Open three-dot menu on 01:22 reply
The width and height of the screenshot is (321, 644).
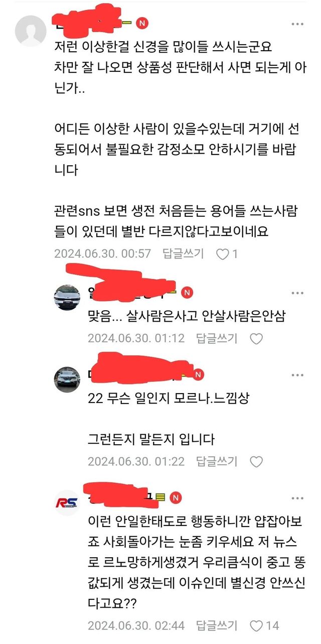297,374
